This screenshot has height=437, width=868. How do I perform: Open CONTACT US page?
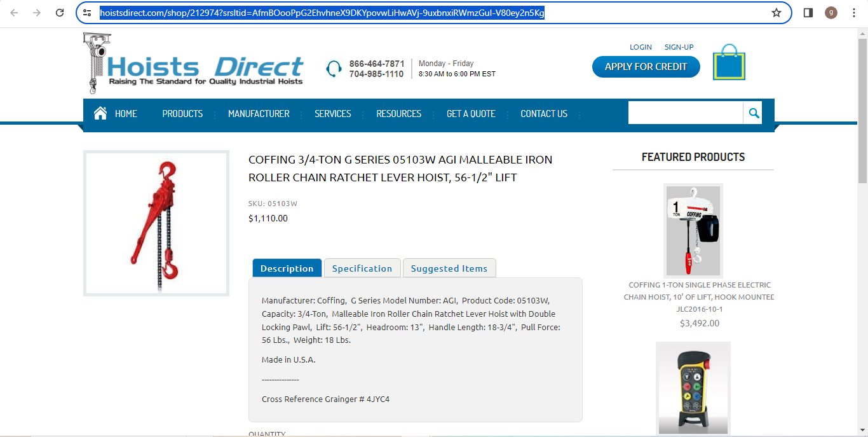click(x=544, y=114)
